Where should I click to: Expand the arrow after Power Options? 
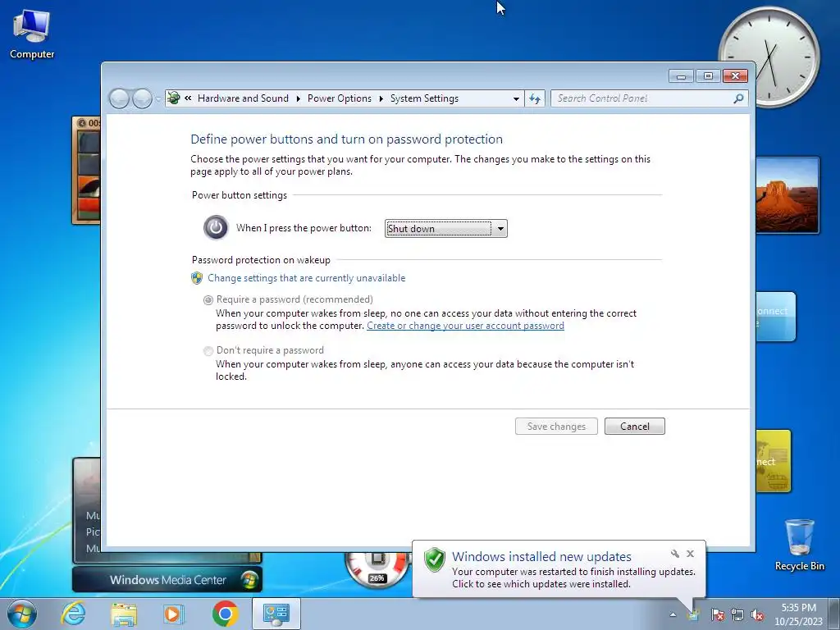(381, 98)
